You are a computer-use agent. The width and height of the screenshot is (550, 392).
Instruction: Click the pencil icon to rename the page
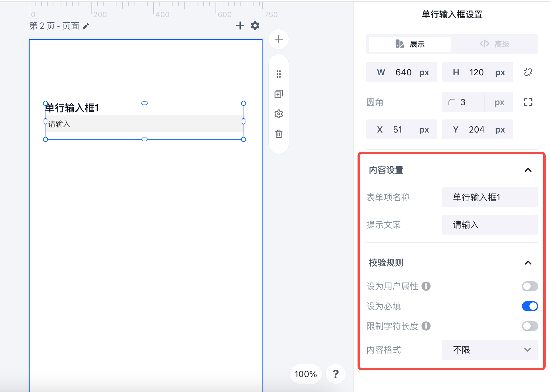pyautogui.click(x=86, y=26)
